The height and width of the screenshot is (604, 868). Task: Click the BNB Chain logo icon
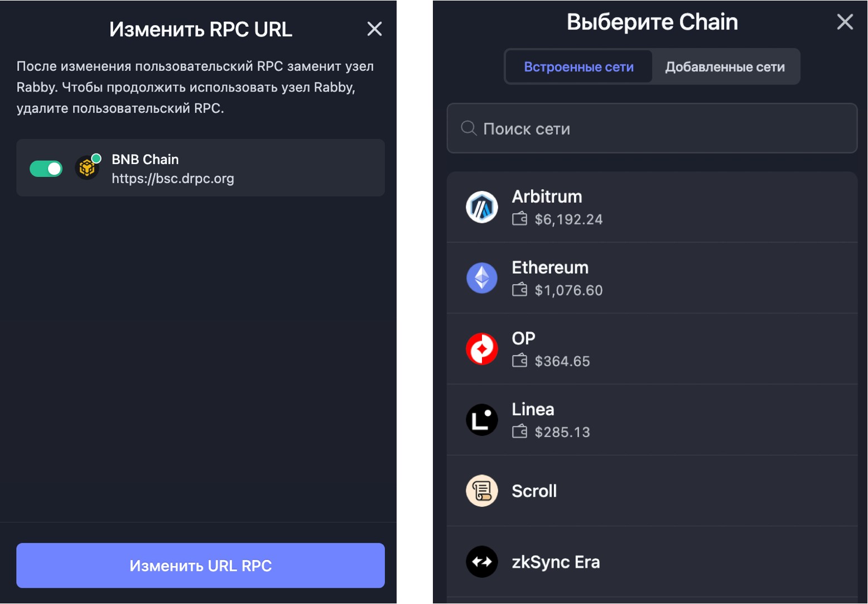[87, 167]
